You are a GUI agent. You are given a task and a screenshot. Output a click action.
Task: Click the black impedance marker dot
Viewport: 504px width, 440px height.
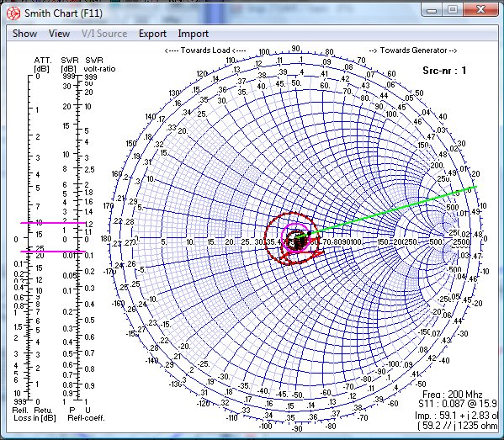click(x=310, y=233)
